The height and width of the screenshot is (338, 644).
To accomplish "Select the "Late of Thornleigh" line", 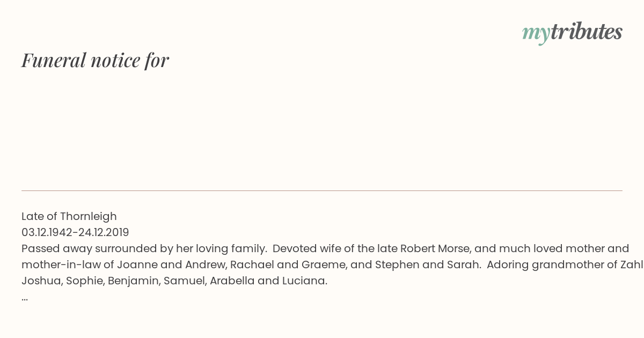I will [69, 216].
